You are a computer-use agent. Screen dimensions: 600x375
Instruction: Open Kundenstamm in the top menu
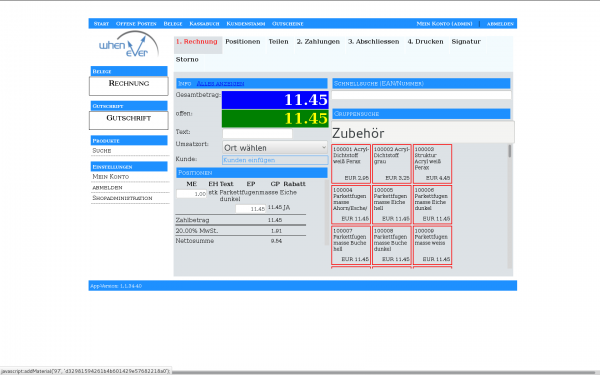pos(246,24)
